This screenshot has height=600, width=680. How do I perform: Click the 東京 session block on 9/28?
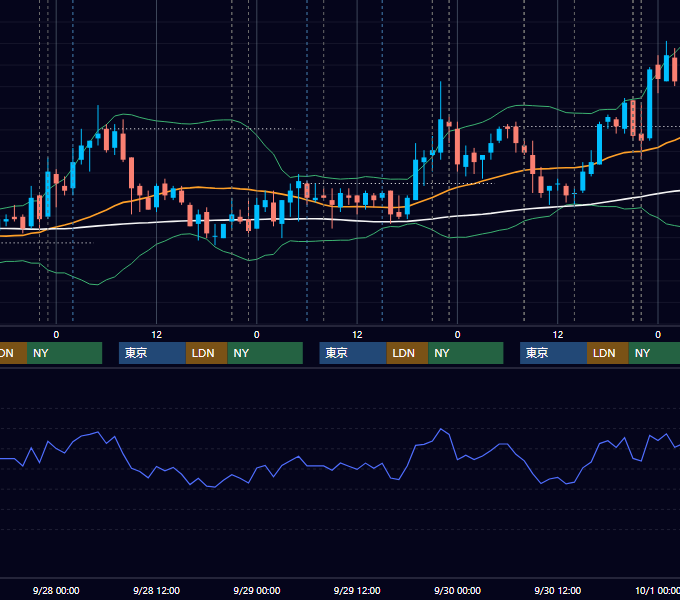coord(152,353)
